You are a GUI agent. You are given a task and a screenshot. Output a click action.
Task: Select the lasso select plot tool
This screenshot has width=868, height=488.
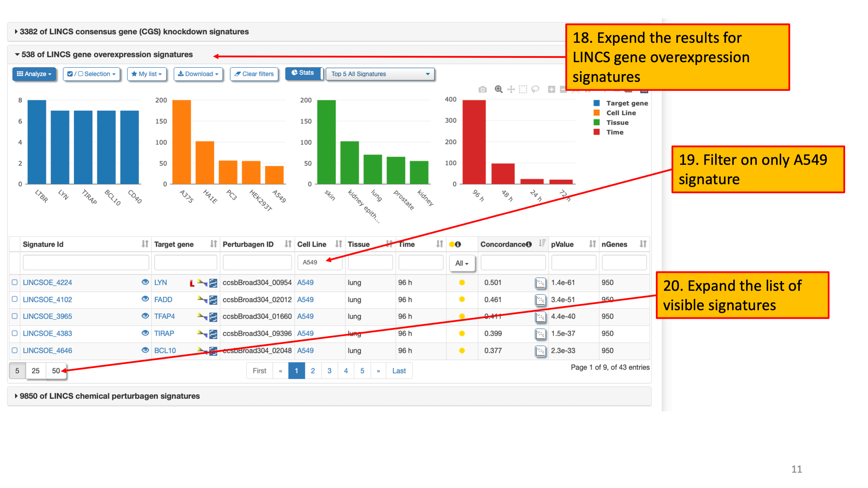pyautogui.click(x=535, y=89)
